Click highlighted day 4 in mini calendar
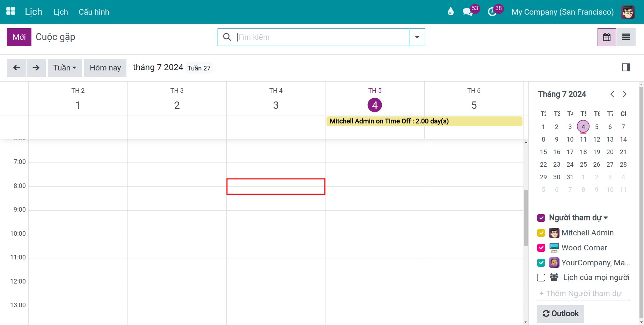The height and width of the screenshot is (325, 644). point(583,127)
